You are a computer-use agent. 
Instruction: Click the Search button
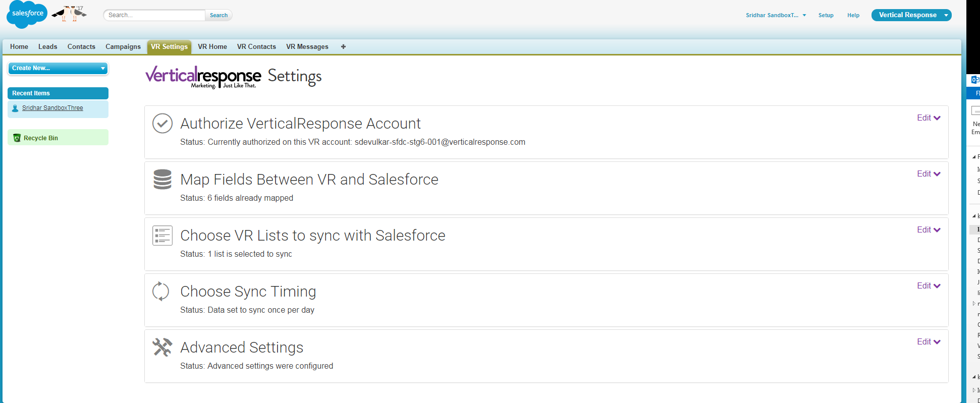[x=219, y=15]
